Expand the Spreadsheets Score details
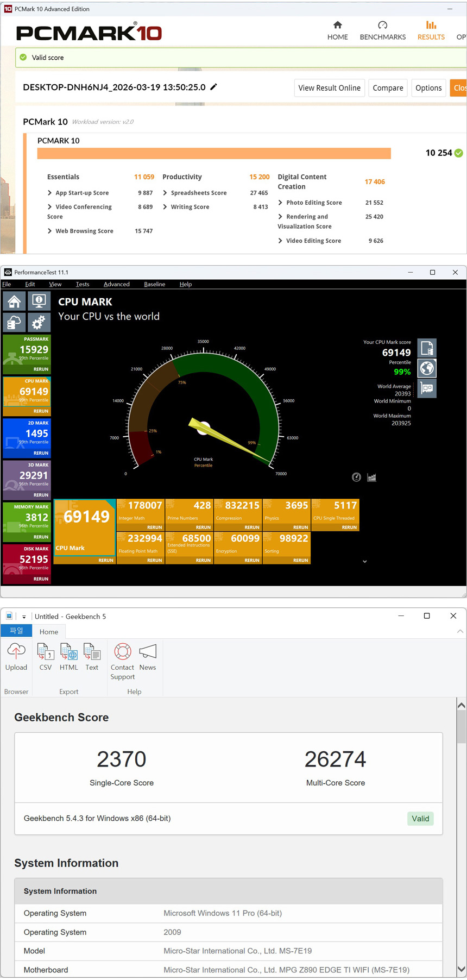Viewport: 467px width, 980px height. tap(165, 193)
